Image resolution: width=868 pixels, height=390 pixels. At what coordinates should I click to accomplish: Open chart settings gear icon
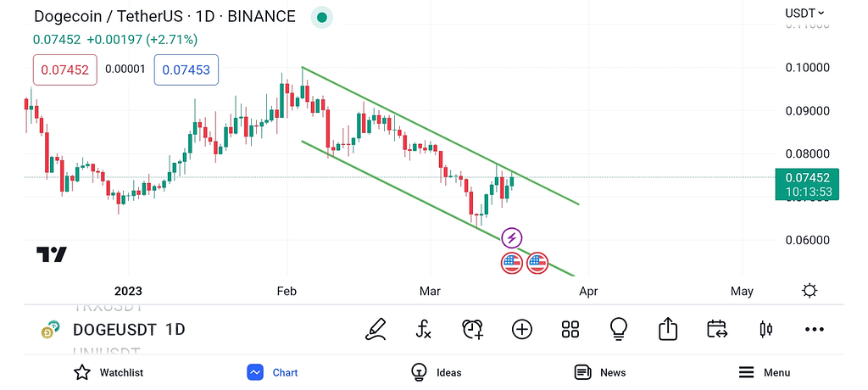810,291
